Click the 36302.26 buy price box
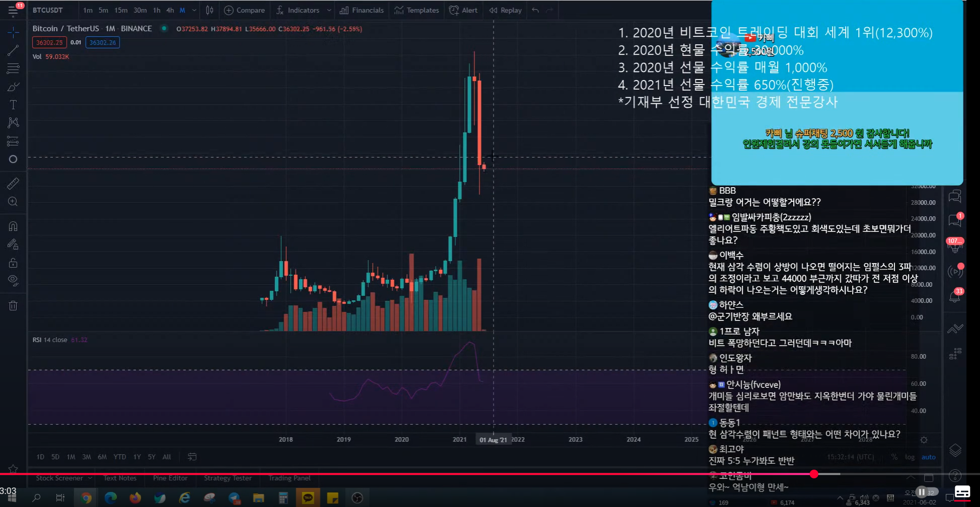This screenshot has width=980, height=507. (102, 42)
